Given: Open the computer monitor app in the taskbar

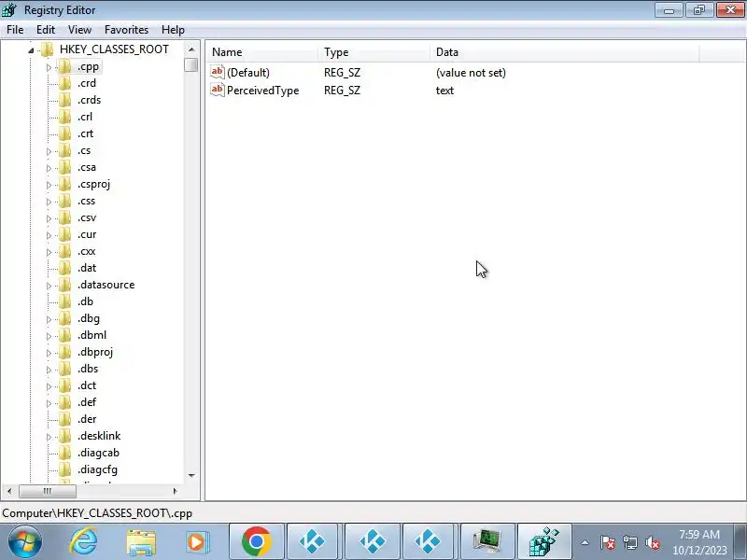Looking at the screenshot, I should pos(487,541).
